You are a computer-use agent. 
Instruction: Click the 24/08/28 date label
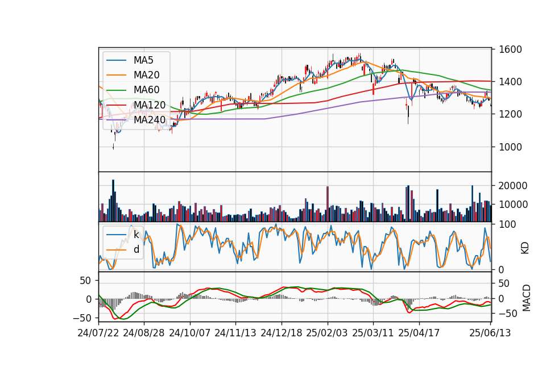point(144,333)
